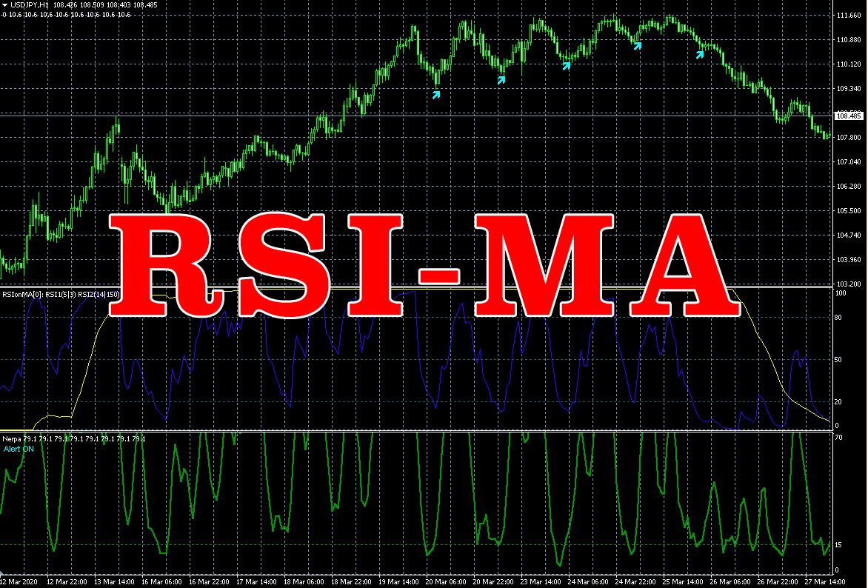Click the cyan arrow above 20 Mar 22:00

[x=501, y=80]
